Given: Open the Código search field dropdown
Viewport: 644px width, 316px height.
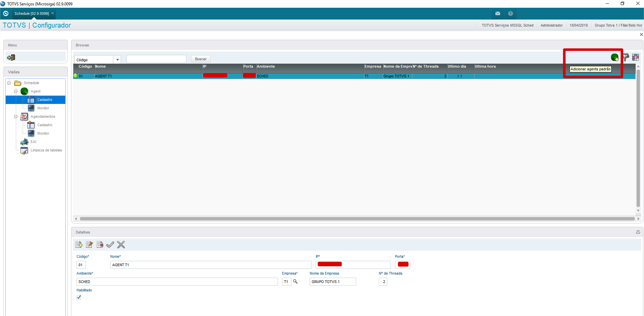Looking at the screenshot, I should click(x=117, y=60).
